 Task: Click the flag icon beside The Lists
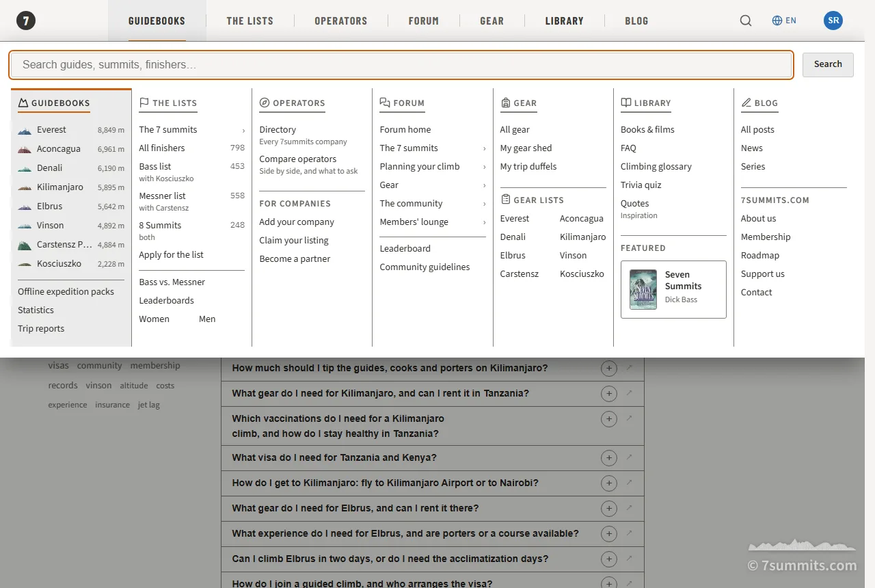tap(144, 103)
